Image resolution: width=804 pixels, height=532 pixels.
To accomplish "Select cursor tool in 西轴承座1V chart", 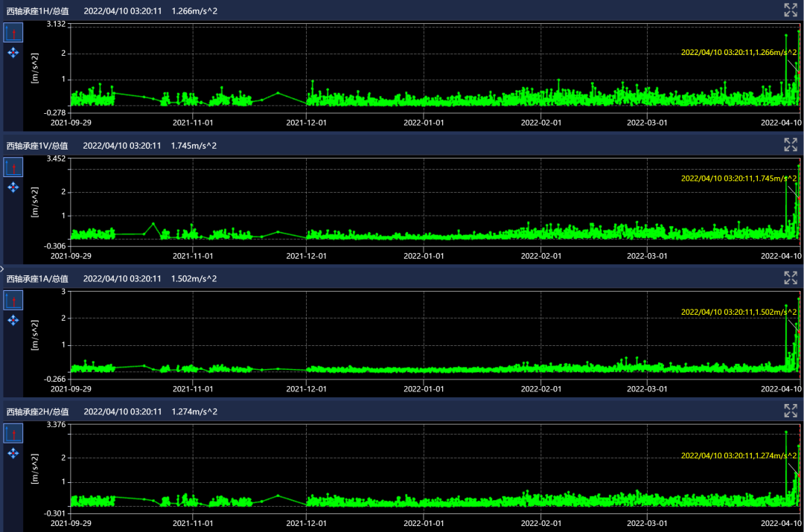I will (13, 167).
